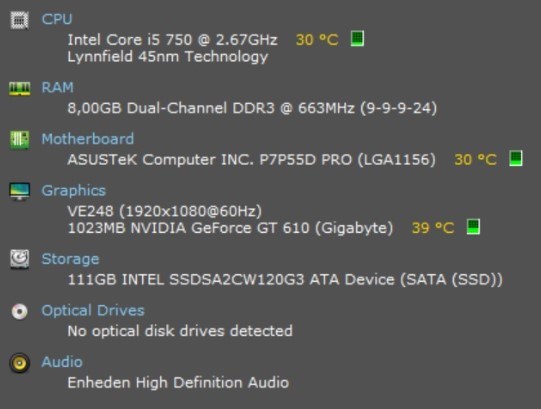Click the Graphics monitor icon
Image resolution: width=541 pixels, height=409 pixels.
pyautogui.click(x=19, y=192)
